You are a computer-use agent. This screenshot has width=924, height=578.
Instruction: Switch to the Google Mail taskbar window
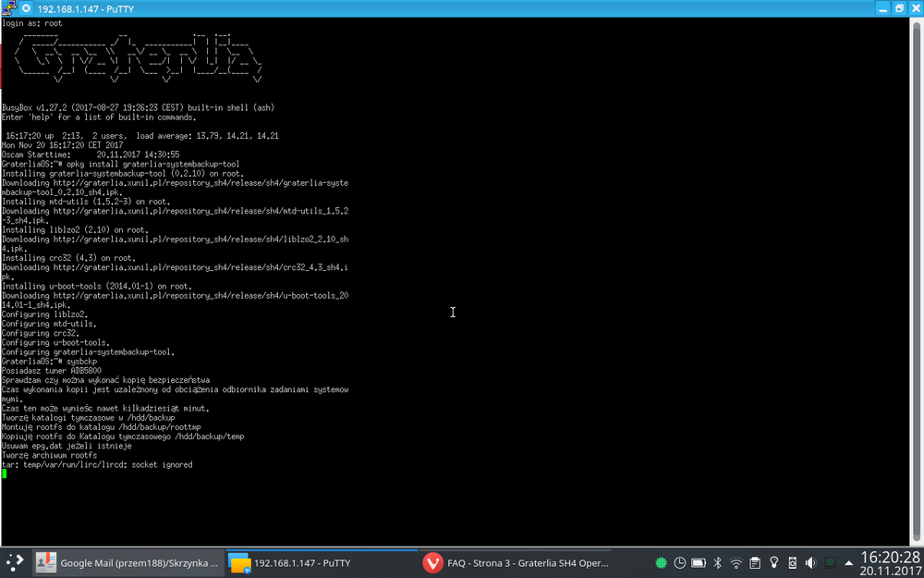129,562
